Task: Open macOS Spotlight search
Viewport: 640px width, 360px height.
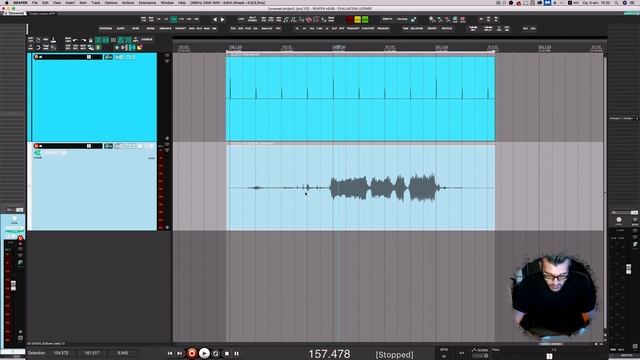Action: click(x=616, y=2)
